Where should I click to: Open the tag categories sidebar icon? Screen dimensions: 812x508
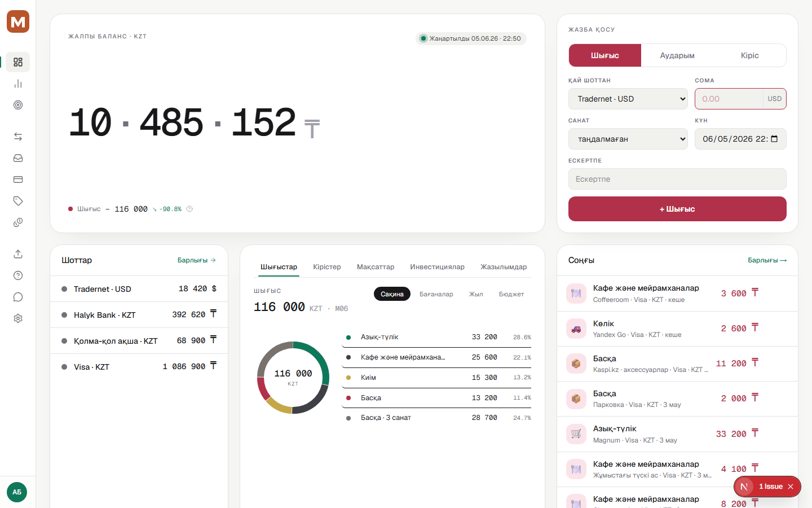[18, 201]
